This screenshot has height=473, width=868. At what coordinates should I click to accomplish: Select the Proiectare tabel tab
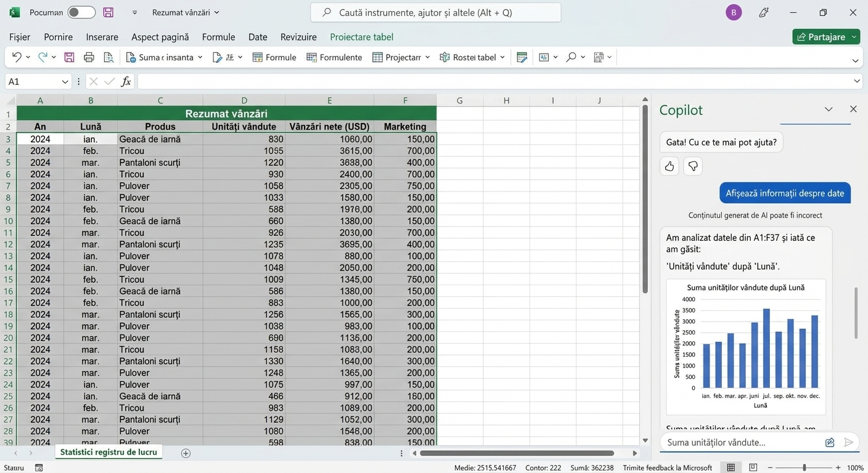tap(362, 37)
